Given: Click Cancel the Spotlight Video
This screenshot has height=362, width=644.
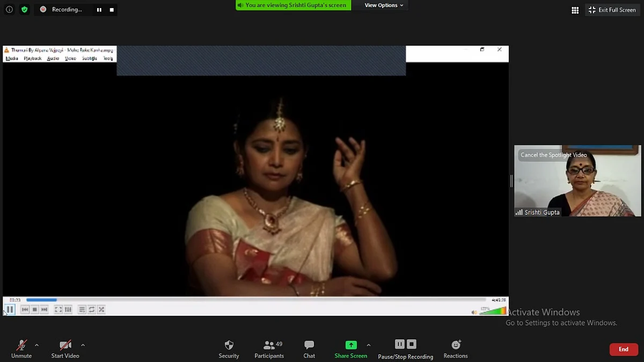Looking at the screenshot, I should coord(554,155).
